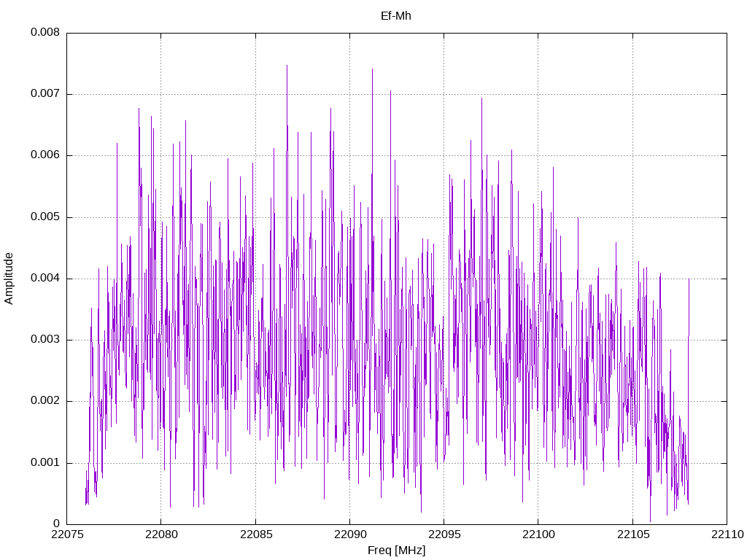Click the 0.005 y-axis tick label
Image resolution: width=747 pixels, height=560 pixels.
45,217
